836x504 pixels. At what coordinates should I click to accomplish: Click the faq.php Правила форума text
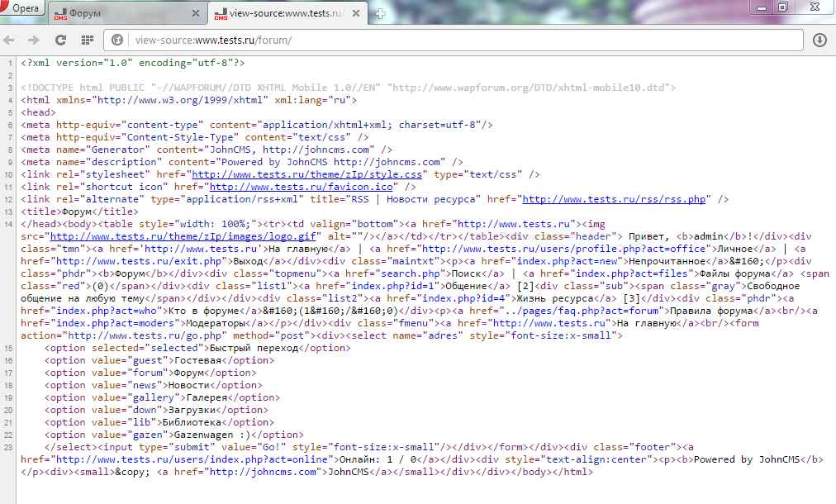click(x=611, y=311)
